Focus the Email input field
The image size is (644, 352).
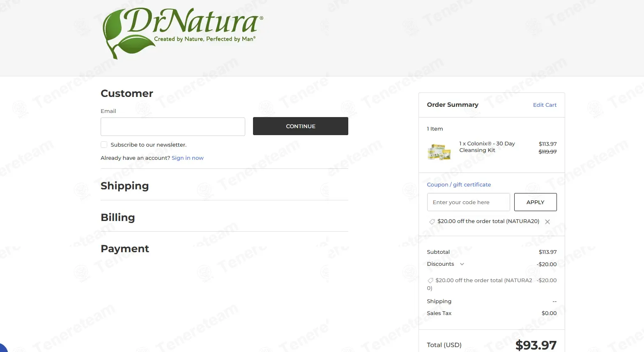coord(173,127)
